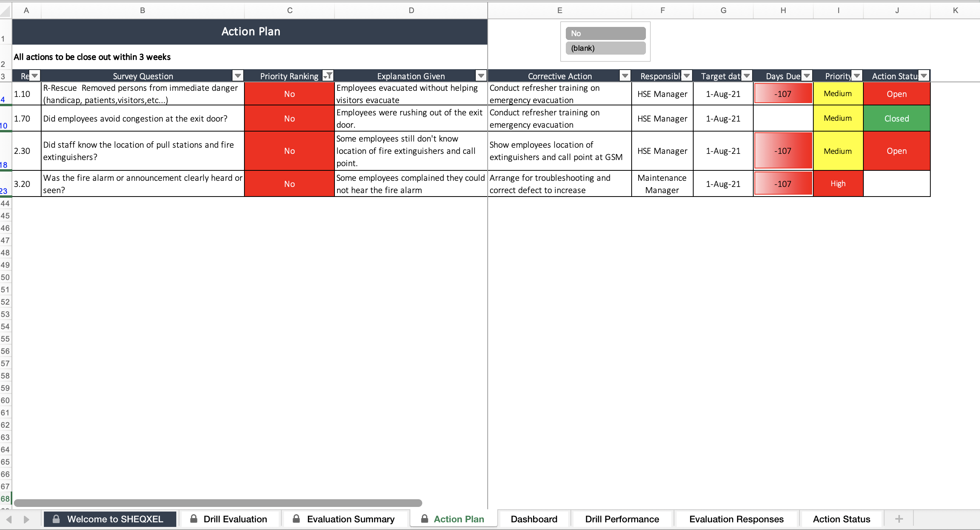The image size is (980, 530).
Task: Select the 'No' slicer item
Action: [605, 33]
